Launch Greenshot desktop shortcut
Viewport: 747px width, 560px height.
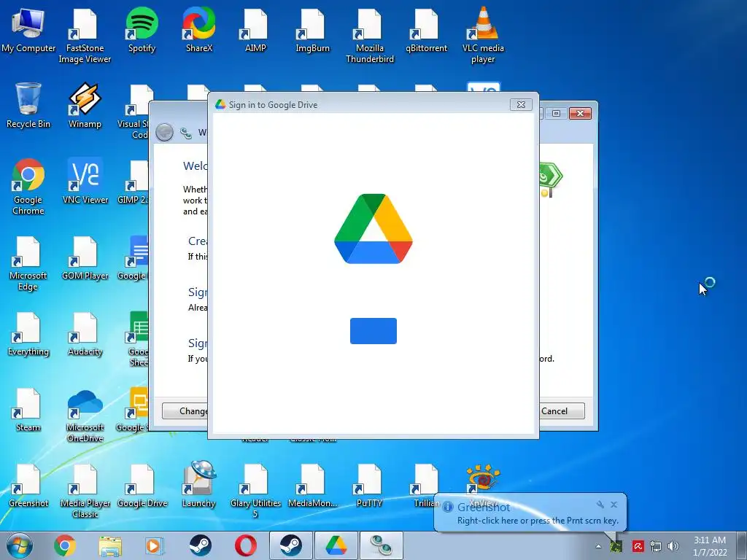tap(28, 485)
